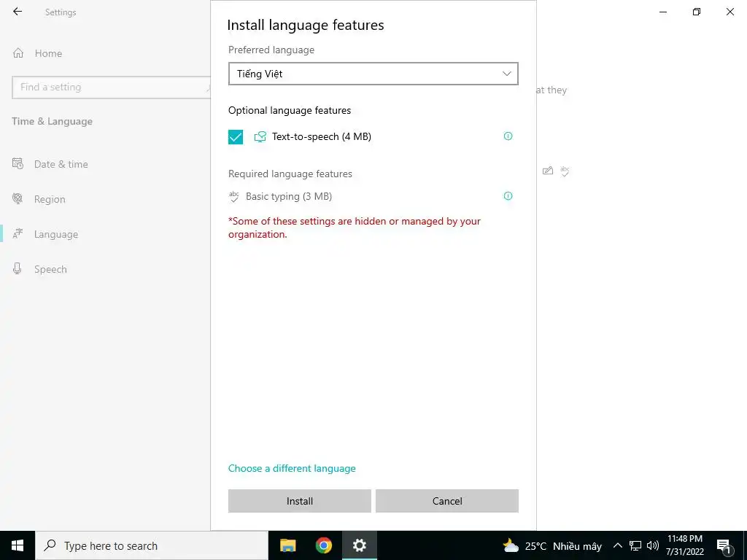
Task: Click the Choose a different language link
Action: pyautogui.click(x=292, y=468)
